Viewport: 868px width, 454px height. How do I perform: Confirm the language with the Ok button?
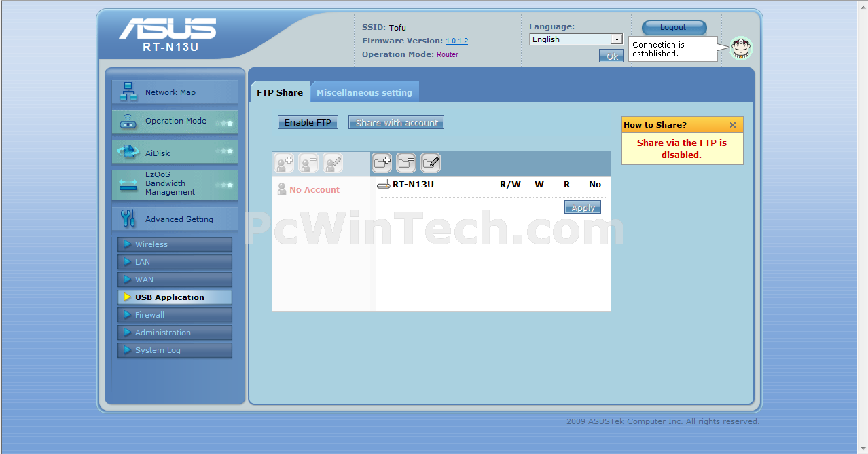click(x=611, y=56)
